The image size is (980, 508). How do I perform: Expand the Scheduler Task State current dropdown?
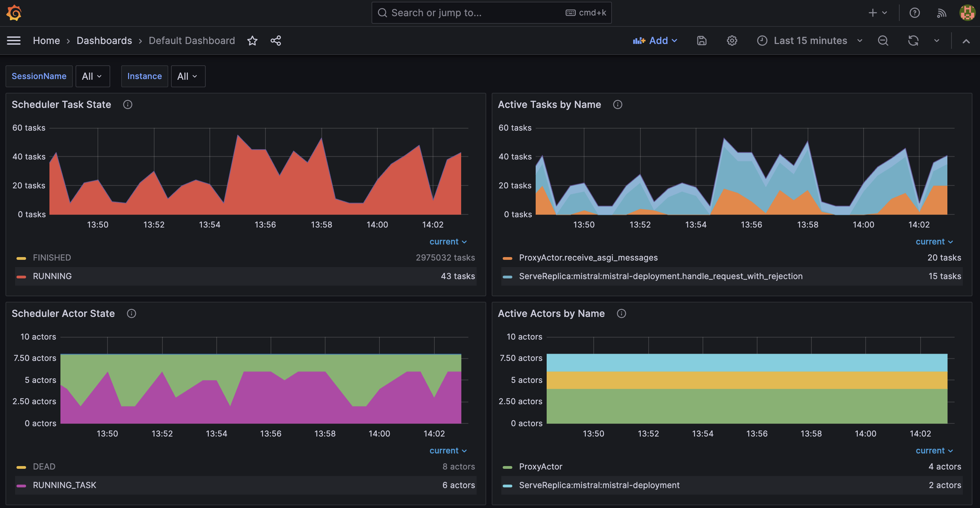(x=448, y=241)
